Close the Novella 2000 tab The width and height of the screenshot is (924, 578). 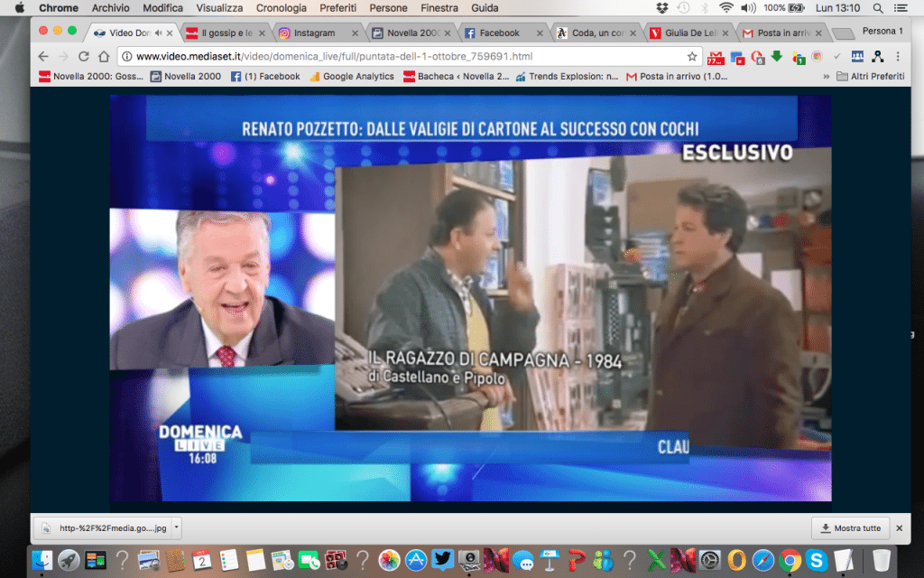[x=448, y=33]
